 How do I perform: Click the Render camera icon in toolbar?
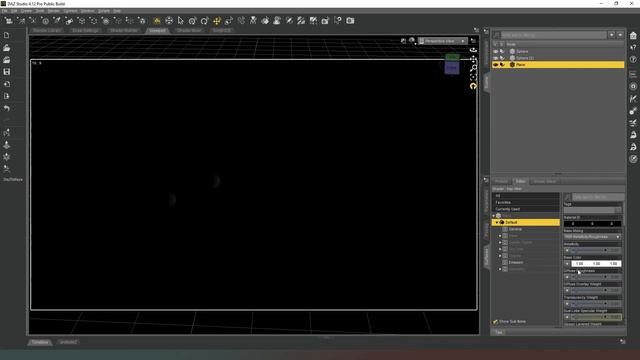[350, 21]
